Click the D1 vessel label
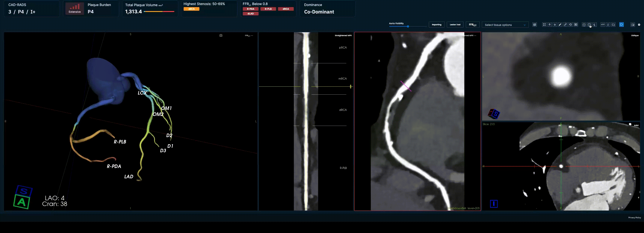Image resolution: width=644 pixels, height=233 pixels. 170,146
